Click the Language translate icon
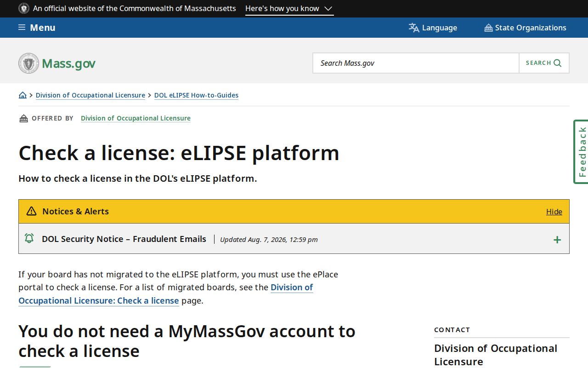Screen dimensions: 588x368 (414, 28)
